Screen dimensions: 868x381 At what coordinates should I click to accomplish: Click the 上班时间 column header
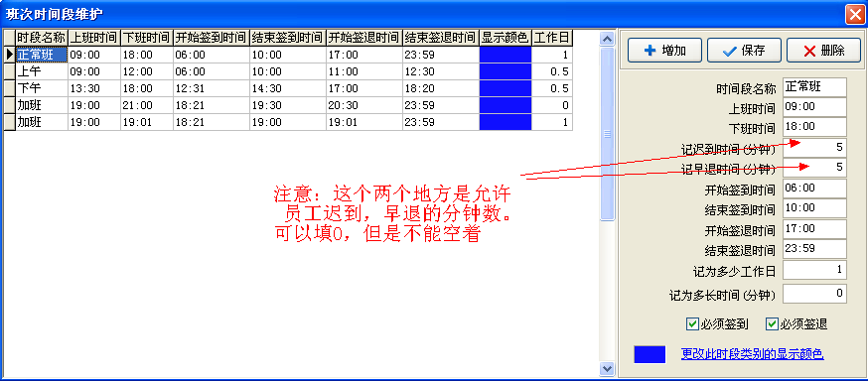pos(94,38)
